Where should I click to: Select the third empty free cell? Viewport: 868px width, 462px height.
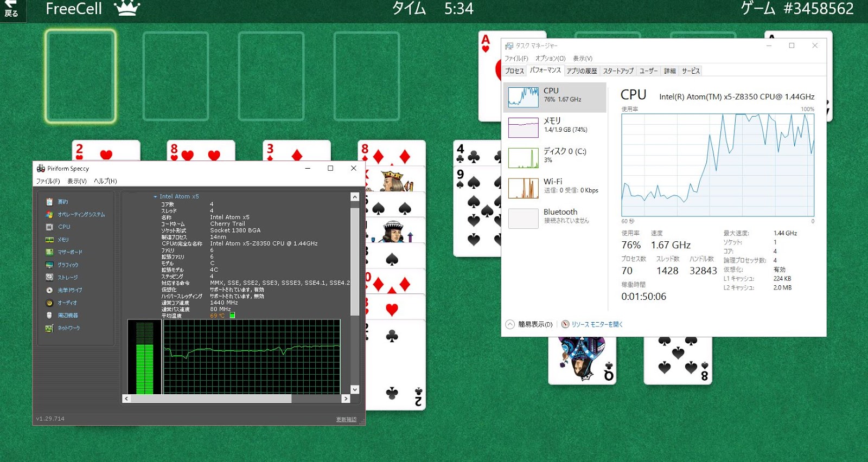(x=271, y=76)
